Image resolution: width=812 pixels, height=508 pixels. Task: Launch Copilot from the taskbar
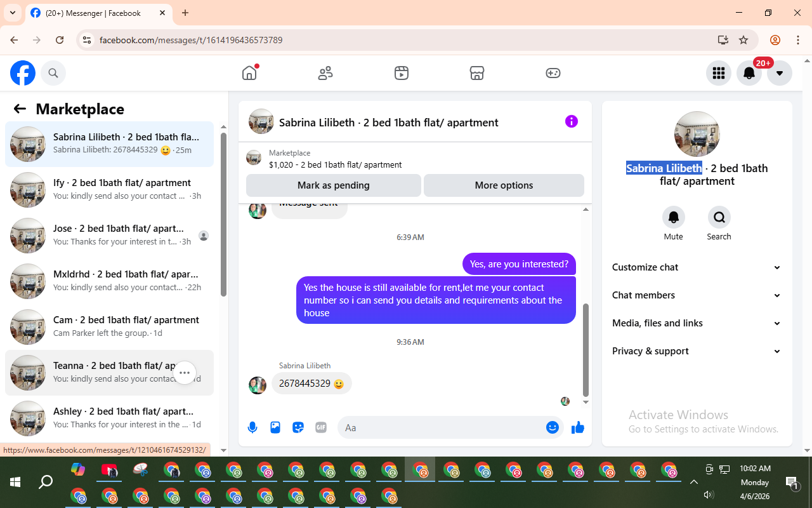click(78, 470)
